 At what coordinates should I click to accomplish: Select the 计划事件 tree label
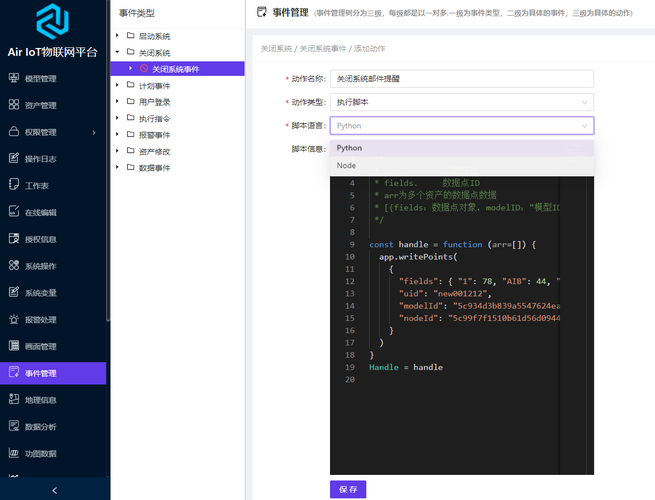(155, 86)
